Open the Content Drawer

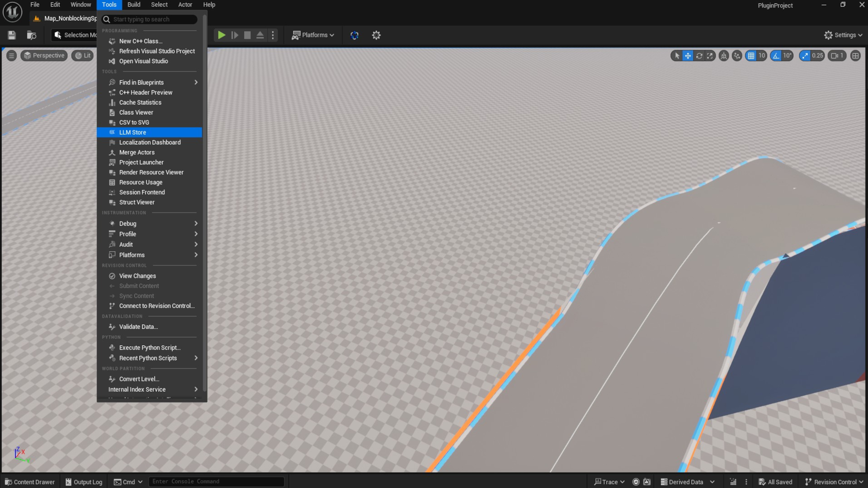[x=30, y=482]
